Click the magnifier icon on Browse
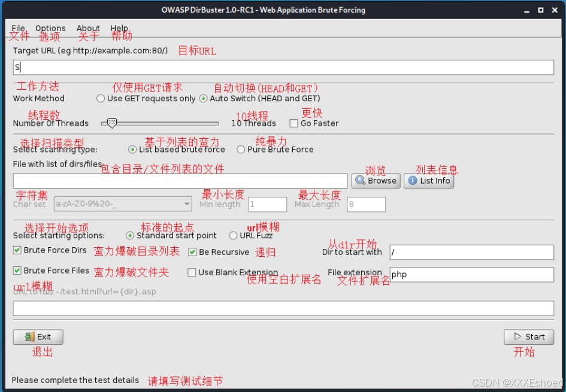This screenshot has width=566, height=392. [360, 180]
